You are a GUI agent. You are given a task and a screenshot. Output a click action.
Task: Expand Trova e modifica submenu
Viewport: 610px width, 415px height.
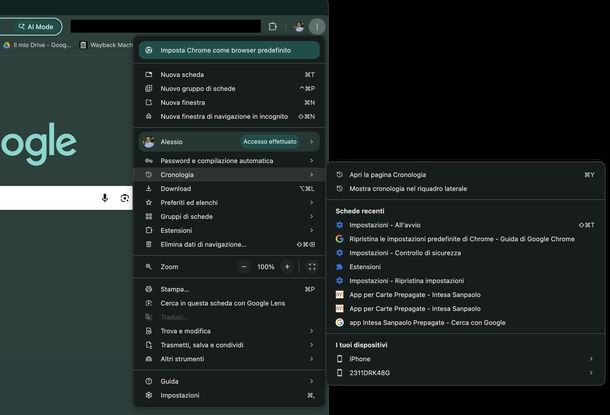[229, 331]
